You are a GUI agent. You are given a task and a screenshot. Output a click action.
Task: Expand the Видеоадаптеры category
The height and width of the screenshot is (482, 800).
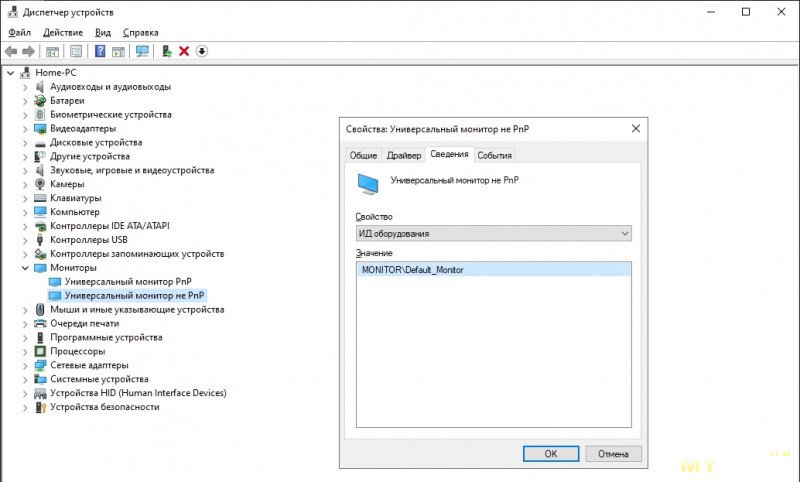click(24, 129)
